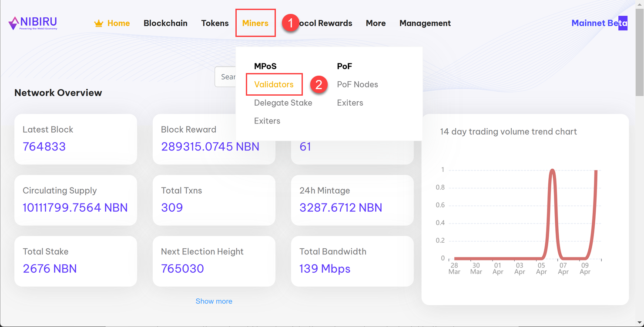Click the 14 day trading volume chart title
The height and width of the screenshot is (327, 644).
(508, 132)
